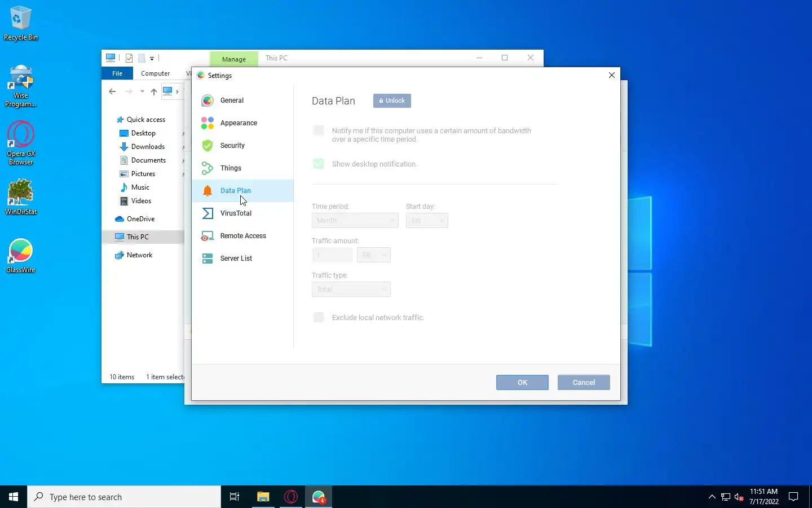Screen dimensions: 812x508
Task: Open the Computer ribbon tab
Action: pos(155,73)
